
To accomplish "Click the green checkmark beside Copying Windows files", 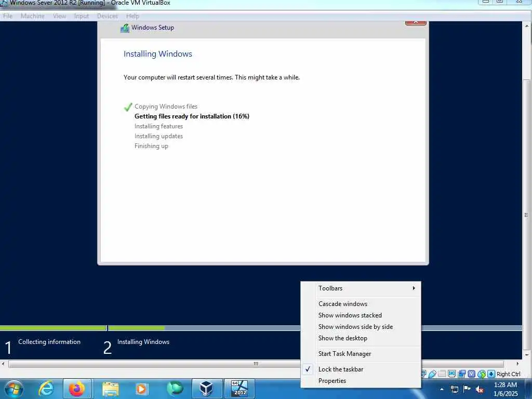I will (x=128, y=107).
